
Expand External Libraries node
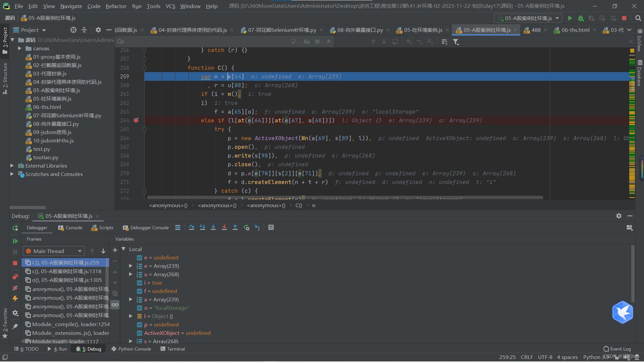pos(12,166)
